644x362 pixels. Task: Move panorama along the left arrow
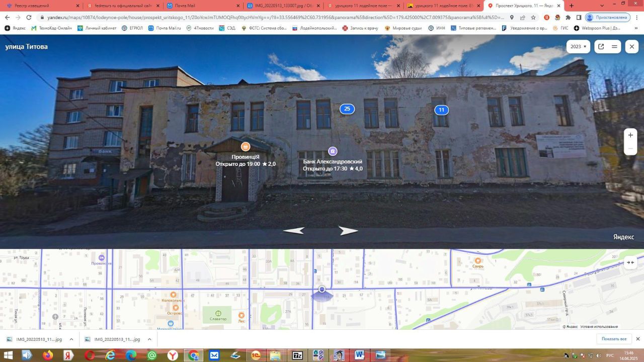[294, 231]
